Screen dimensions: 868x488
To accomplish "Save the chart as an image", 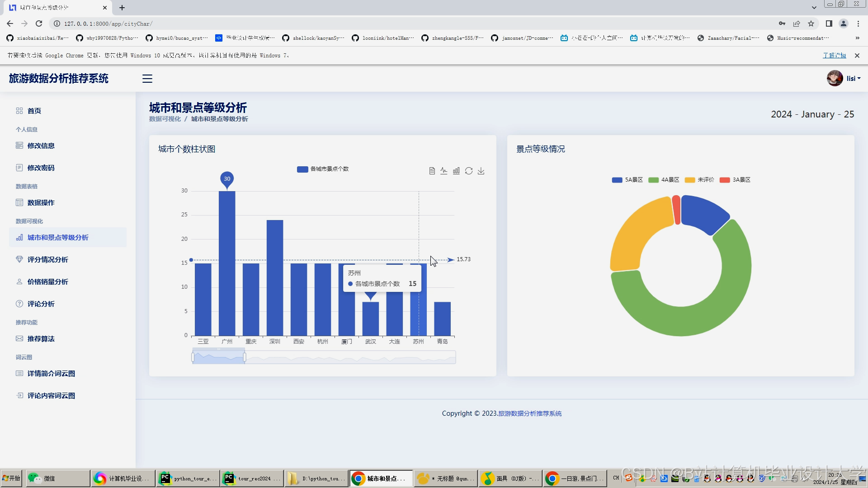I will click(x=481, y=171).
